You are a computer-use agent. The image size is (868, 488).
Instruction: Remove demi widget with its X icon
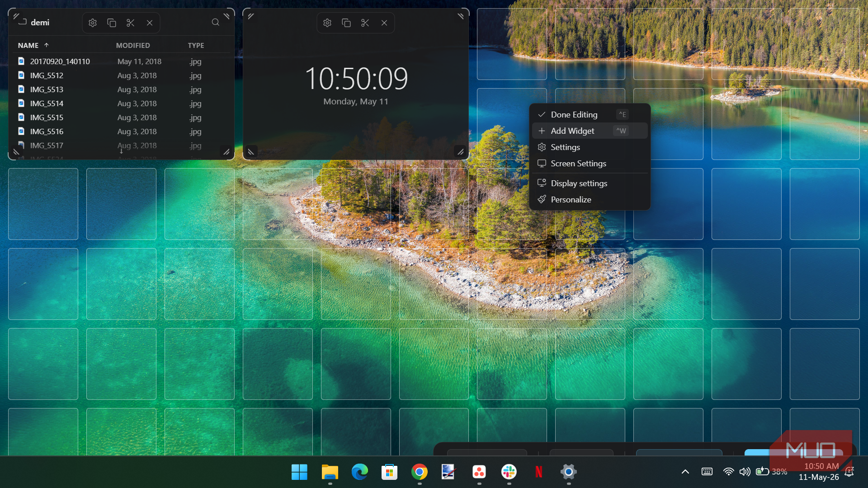(150, 23)
